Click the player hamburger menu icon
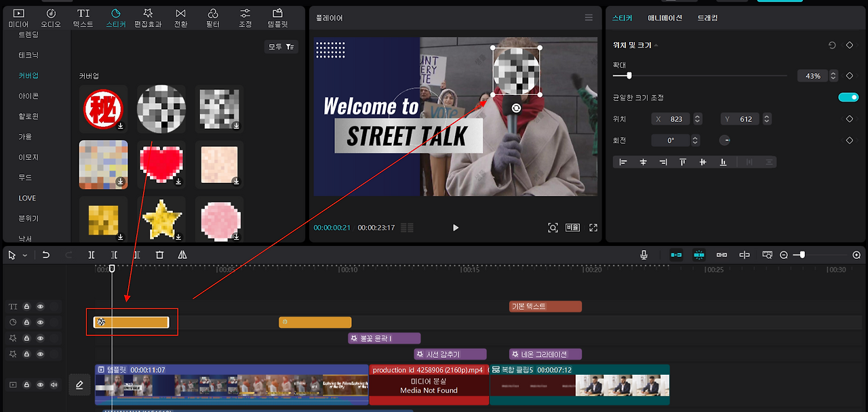868x412 pixels. click(x=589, y=18)
